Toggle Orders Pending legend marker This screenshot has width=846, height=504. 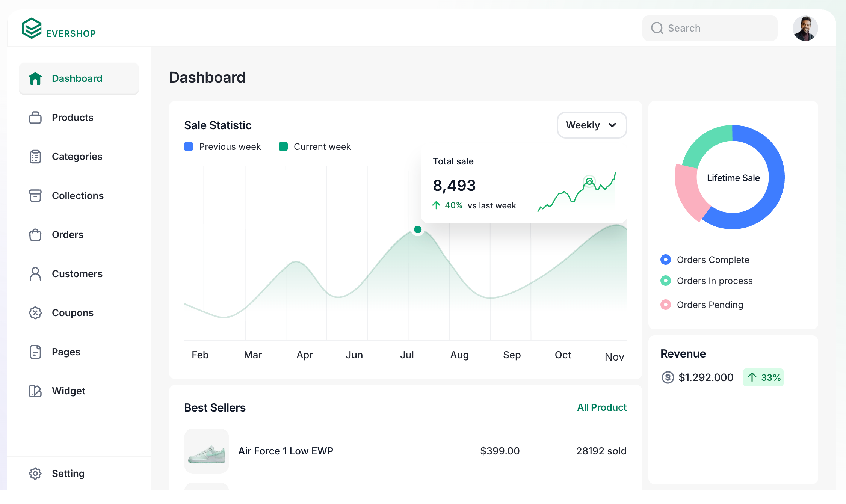click(x=666, y=305)
